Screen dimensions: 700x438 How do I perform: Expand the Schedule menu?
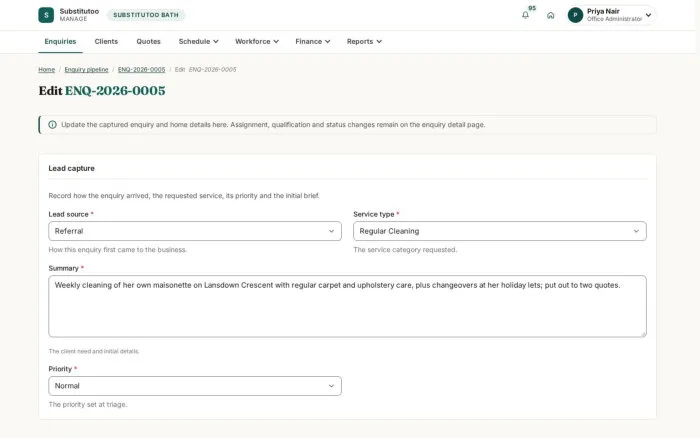(198, 42)
